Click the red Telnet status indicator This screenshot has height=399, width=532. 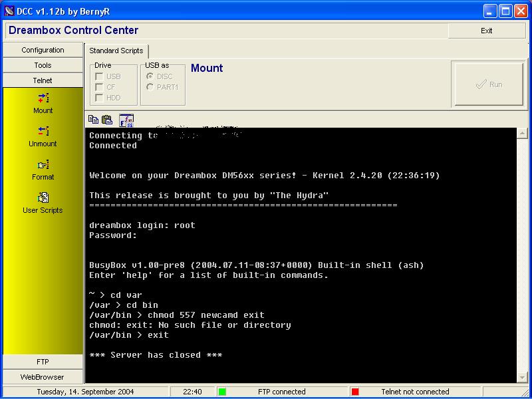click(x=355, y=392)
